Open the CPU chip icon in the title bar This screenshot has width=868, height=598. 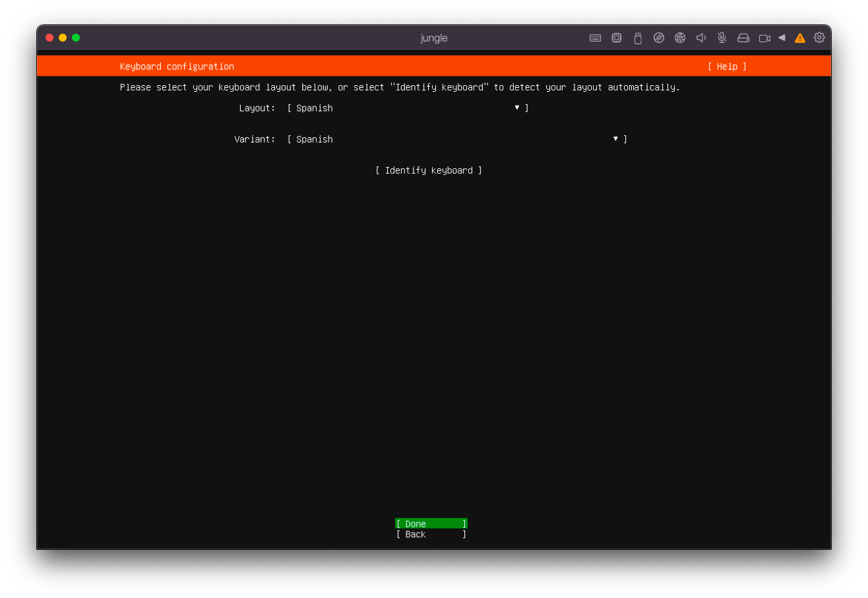tap(616, 38)
